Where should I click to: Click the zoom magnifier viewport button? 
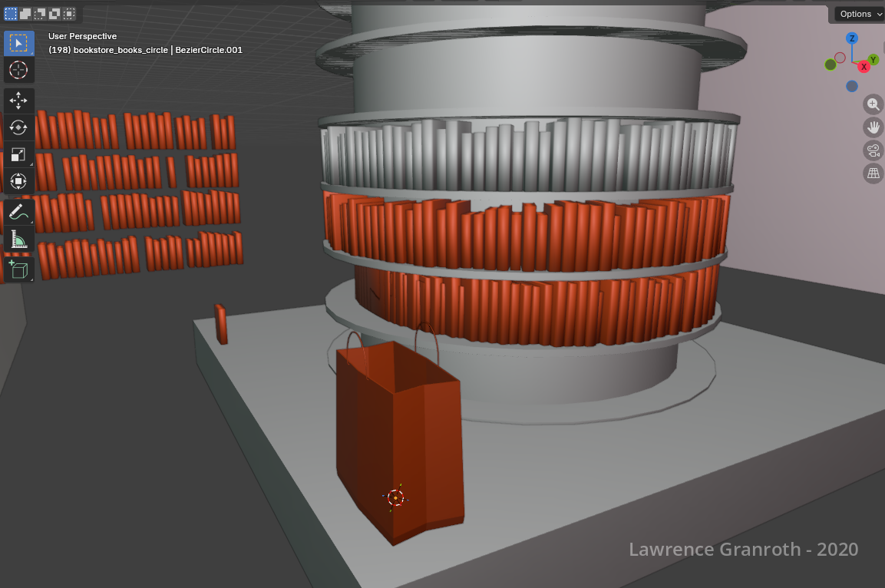(x=873, y=104)
